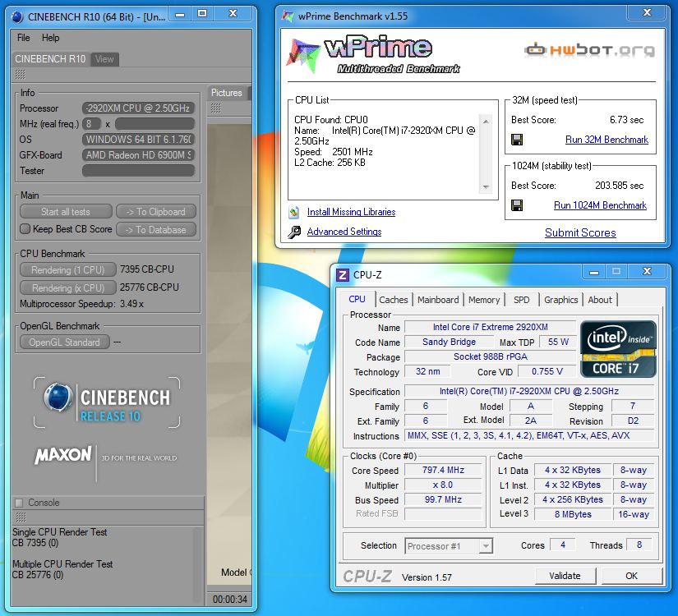678x616 pixels.
Task: Close the CPU-Z window
Action: [x=648, y=272]
